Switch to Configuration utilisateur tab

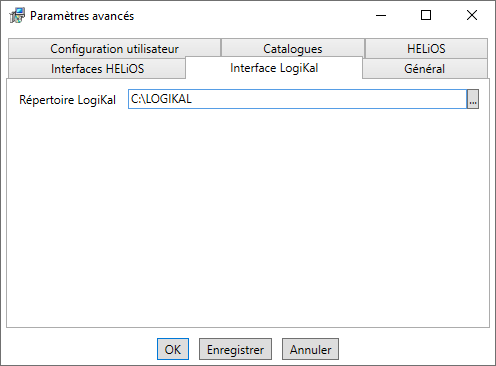click(114, 49)
